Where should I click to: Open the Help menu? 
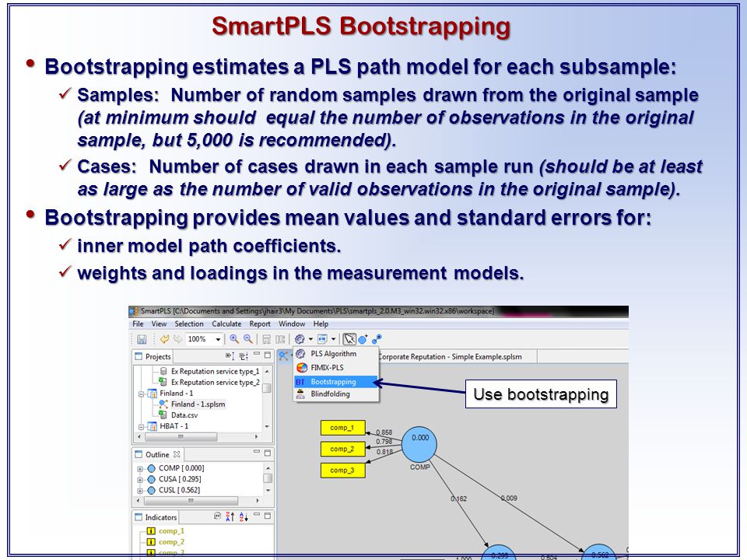(x=321, y=324)
